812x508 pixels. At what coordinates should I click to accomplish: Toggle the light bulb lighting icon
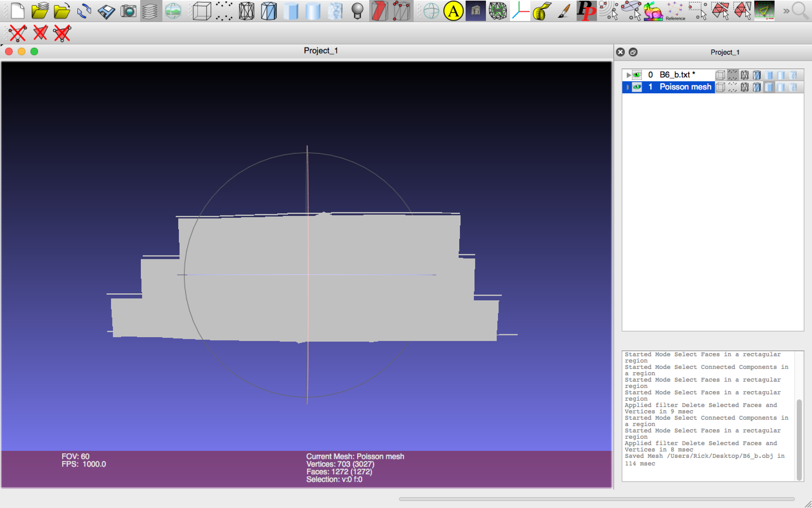point(357,11)
